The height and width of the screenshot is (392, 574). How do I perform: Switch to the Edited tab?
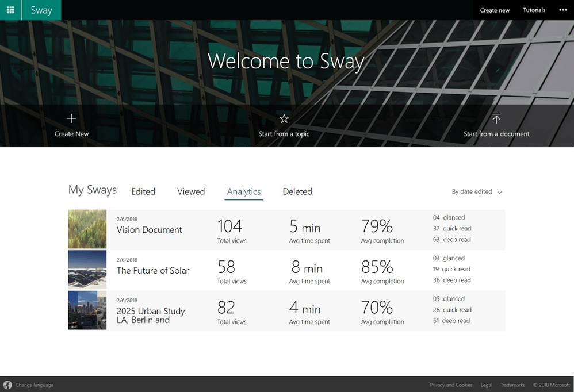tap(143, 192)
